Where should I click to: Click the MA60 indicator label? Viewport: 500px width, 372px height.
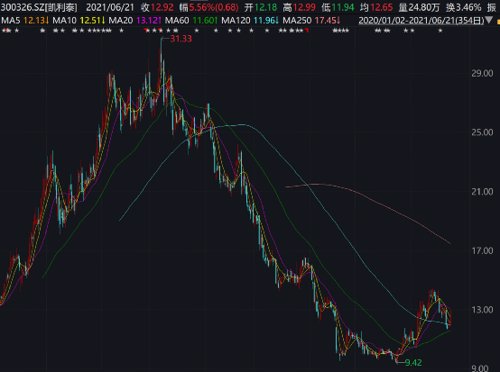[x=177, y=21]
